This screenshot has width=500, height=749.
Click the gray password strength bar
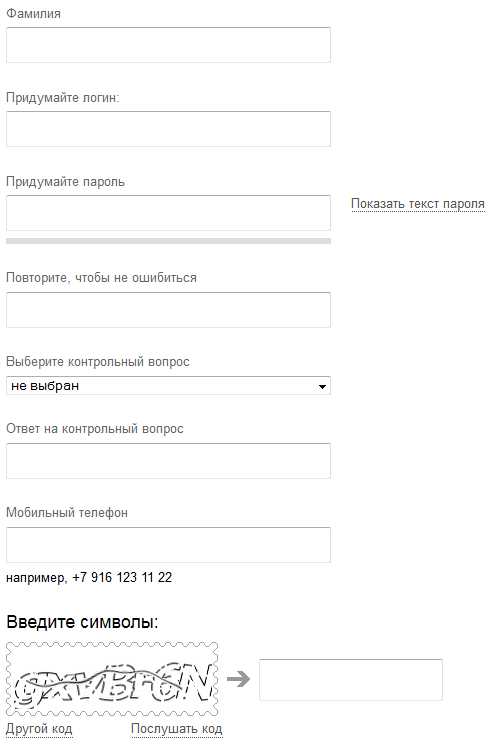168,241
